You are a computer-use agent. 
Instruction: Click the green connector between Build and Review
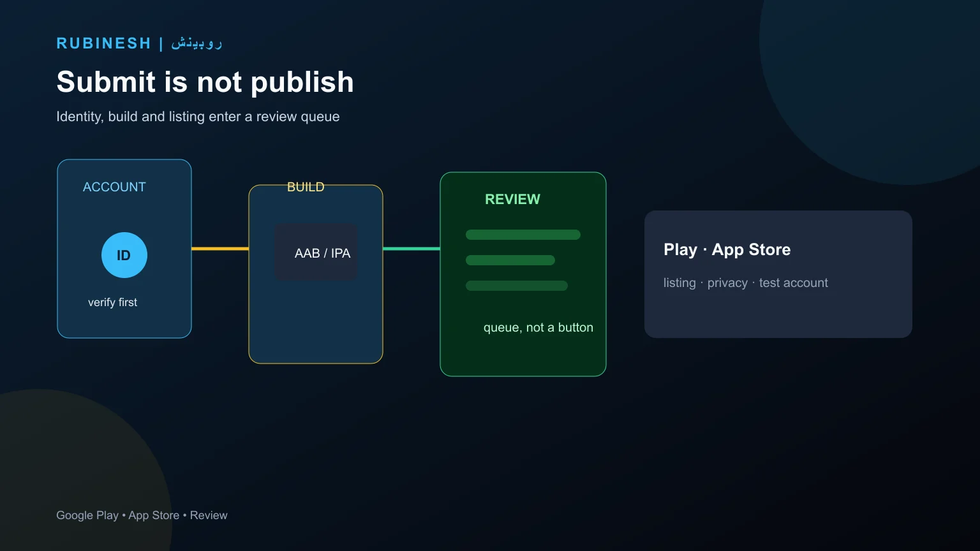412,249
